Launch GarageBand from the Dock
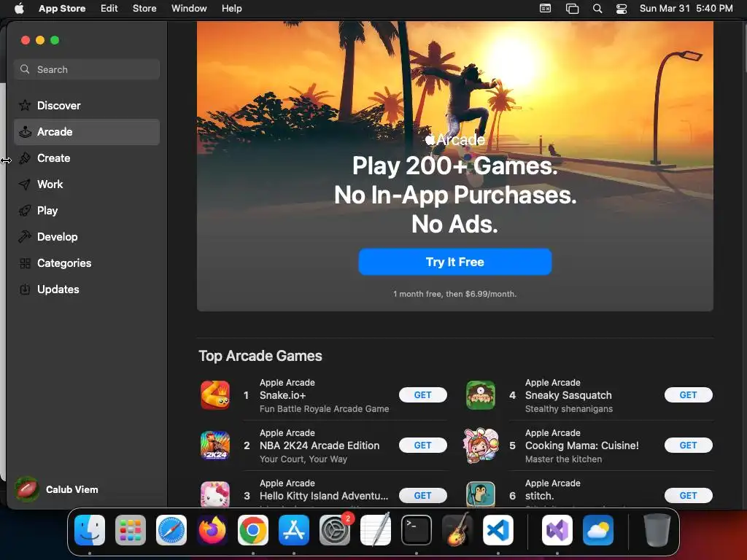 pos(457,530)
